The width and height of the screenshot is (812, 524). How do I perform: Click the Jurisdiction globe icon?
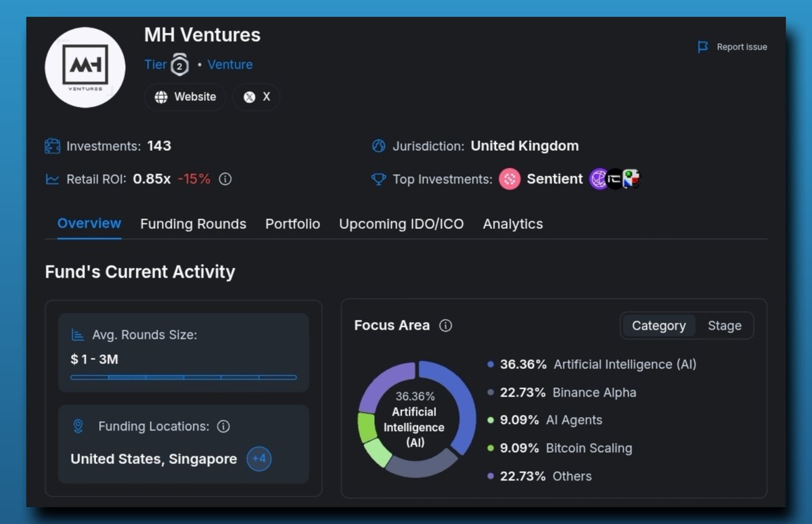379,146
